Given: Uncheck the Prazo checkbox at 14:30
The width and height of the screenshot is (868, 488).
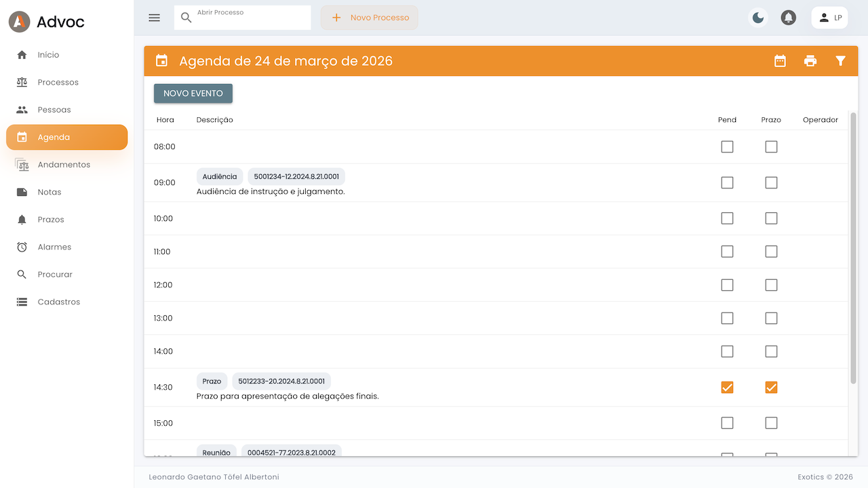Looking at the screenshot, I should pyautogui.click(x=771, y=387).
